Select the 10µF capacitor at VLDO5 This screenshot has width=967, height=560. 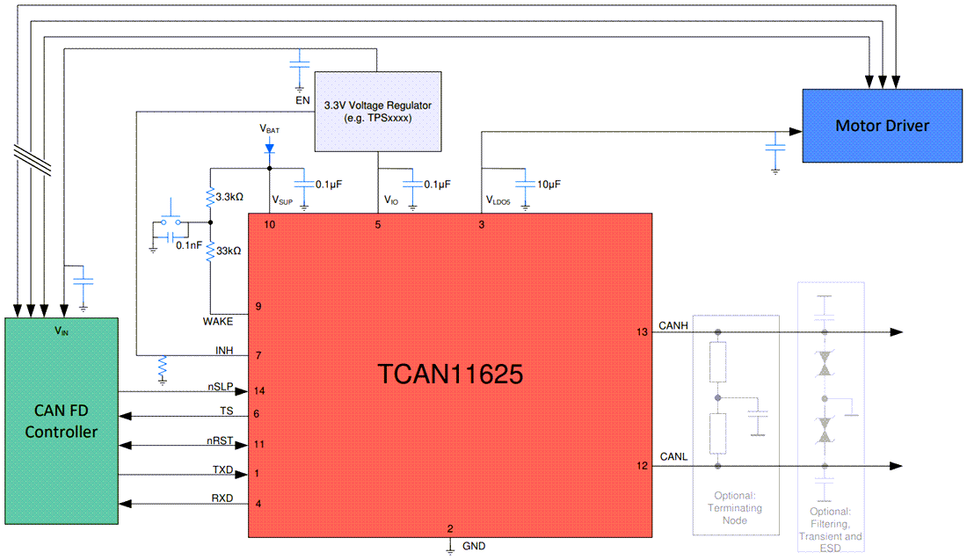[525, 185]
